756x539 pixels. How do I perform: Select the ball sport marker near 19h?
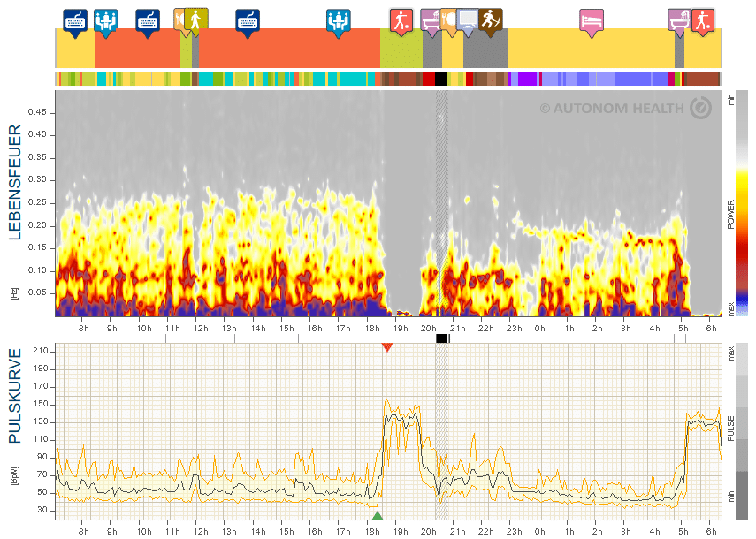click(x=401, y=22)
